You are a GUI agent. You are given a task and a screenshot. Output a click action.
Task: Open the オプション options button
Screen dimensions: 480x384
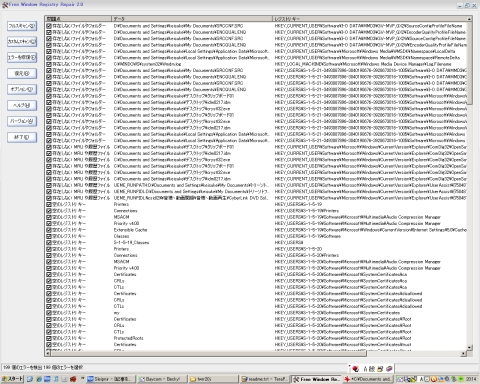point(22,89)
